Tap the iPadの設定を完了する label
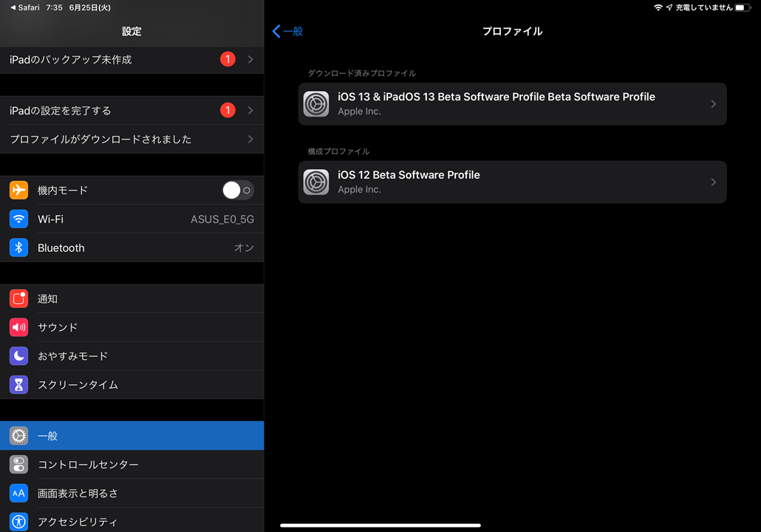 [x=60, y=111]
